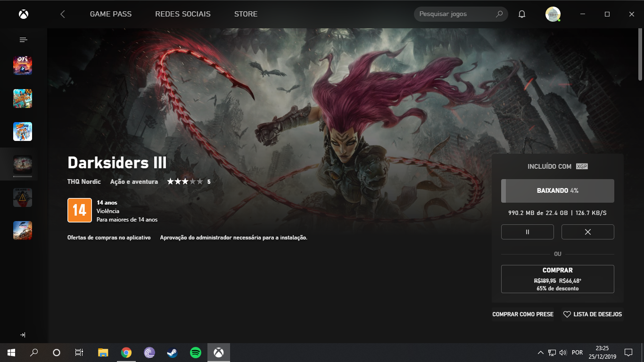Viewport: 644px width, 362px height.
Task: Open File Explorer from the taskbar
Action: (x=103, y=353)
